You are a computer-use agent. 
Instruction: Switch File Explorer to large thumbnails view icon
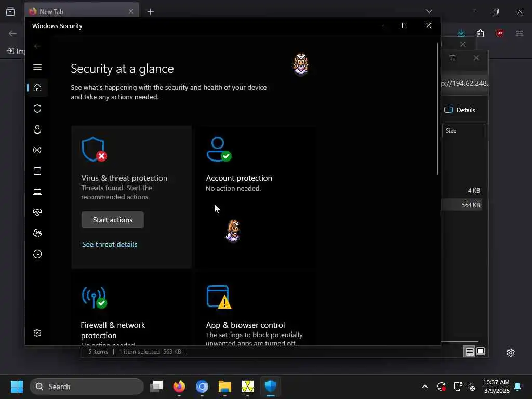tap(481, 352)
